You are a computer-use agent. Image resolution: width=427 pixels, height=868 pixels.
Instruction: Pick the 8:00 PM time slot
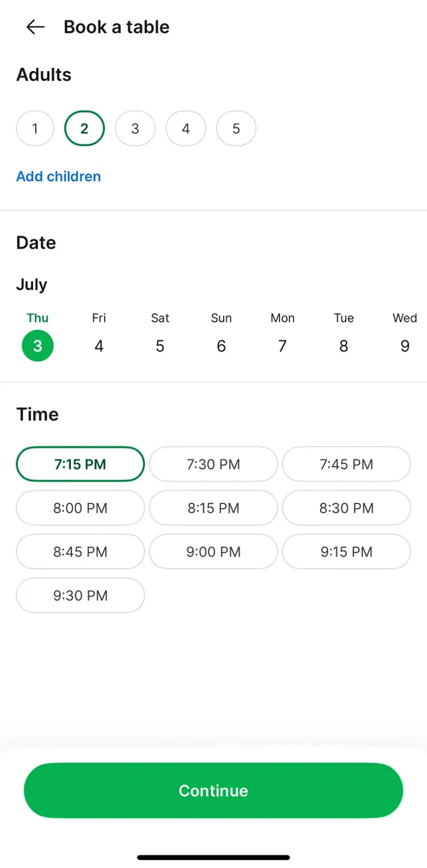[80, 508]
